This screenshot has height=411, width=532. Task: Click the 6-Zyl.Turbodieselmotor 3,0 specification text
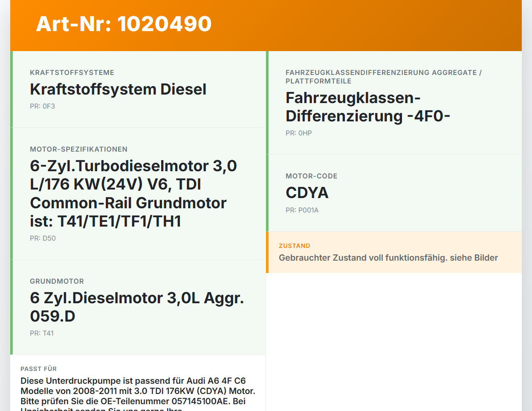[133, 194]
